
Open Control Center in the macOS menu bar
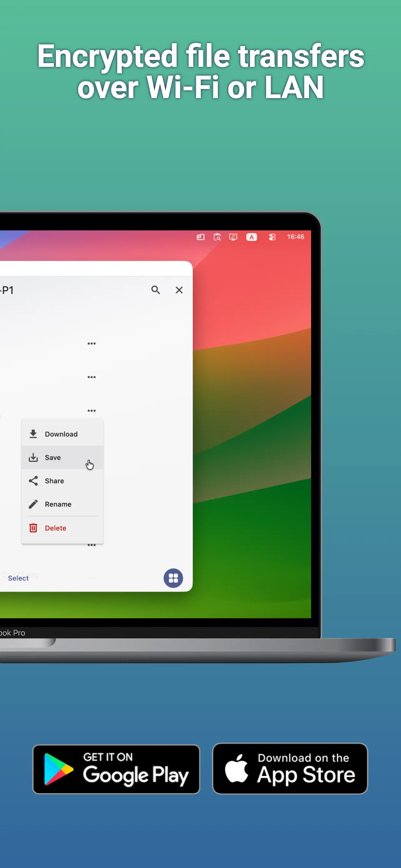[x=272, y=237]
